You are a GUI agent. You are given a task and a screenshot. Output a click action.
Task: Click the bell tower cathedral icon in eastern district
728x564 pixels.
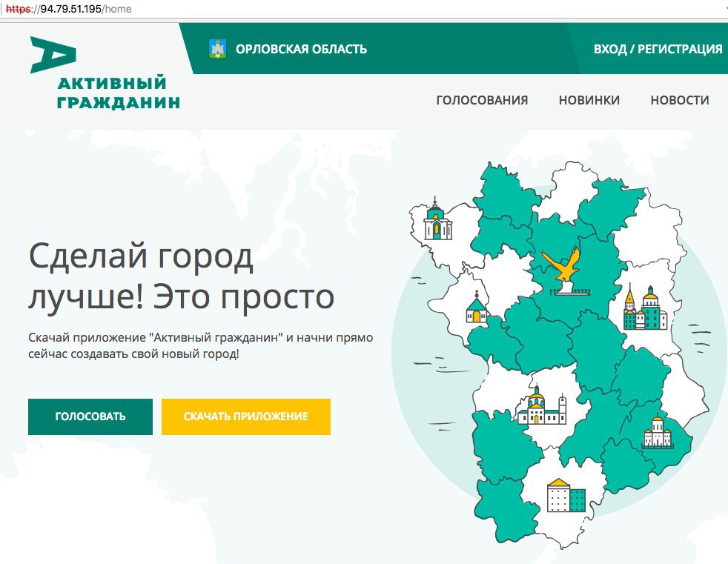645,307
